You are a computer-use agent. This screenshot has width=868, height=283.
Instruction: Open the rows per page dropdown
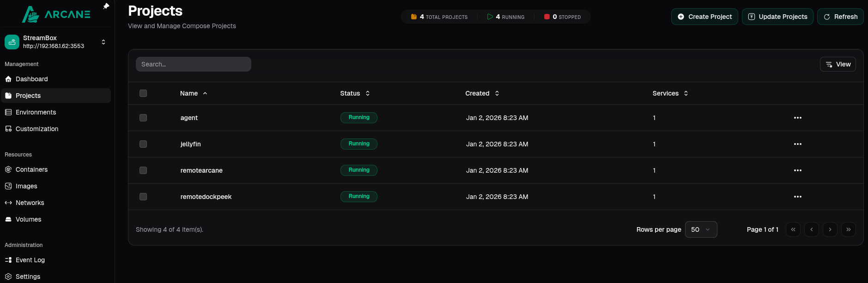[x=700, y=229]
